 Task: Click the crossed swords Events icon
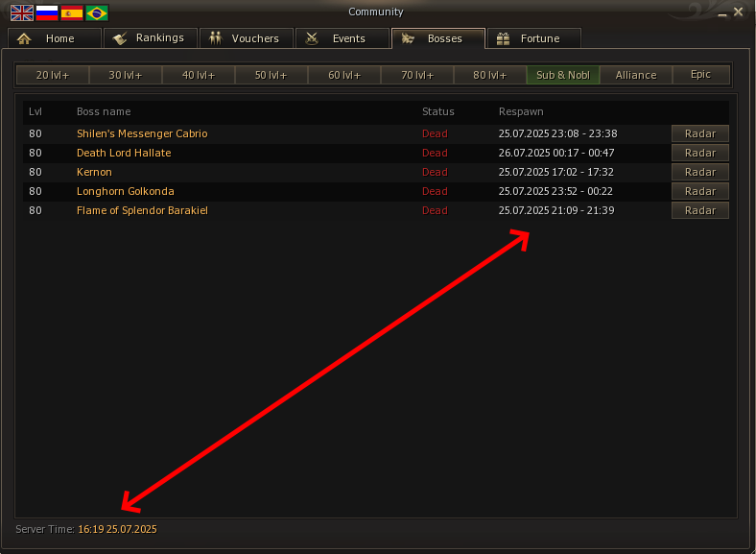pyautogui.click(x=312, y=38)
